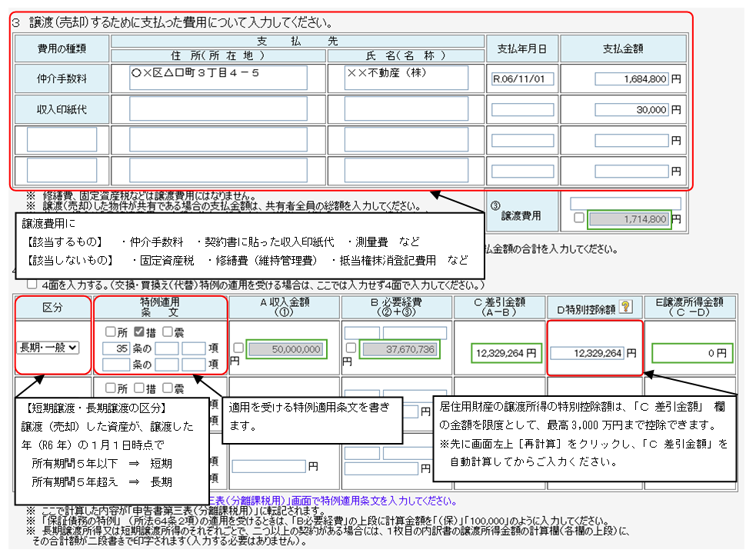
Task: Enable the 4面を入力する checkbox
Action: pyautogui.click(x=32, y=285)
